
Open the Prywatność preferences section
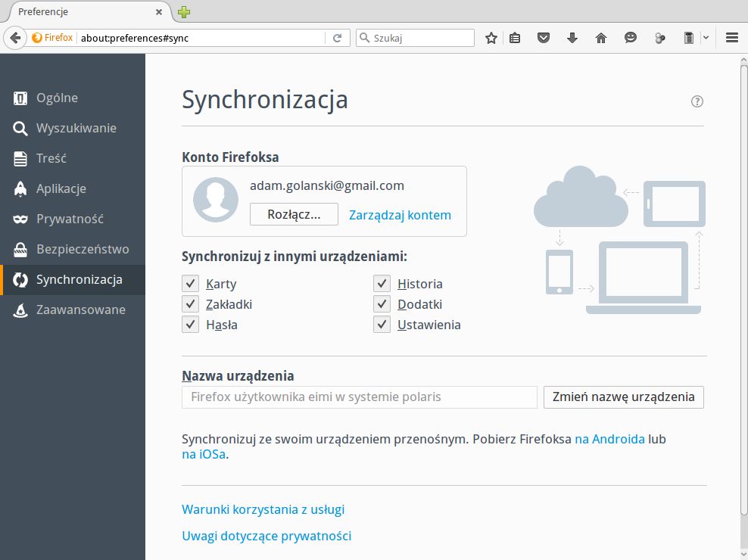(73, 219)
